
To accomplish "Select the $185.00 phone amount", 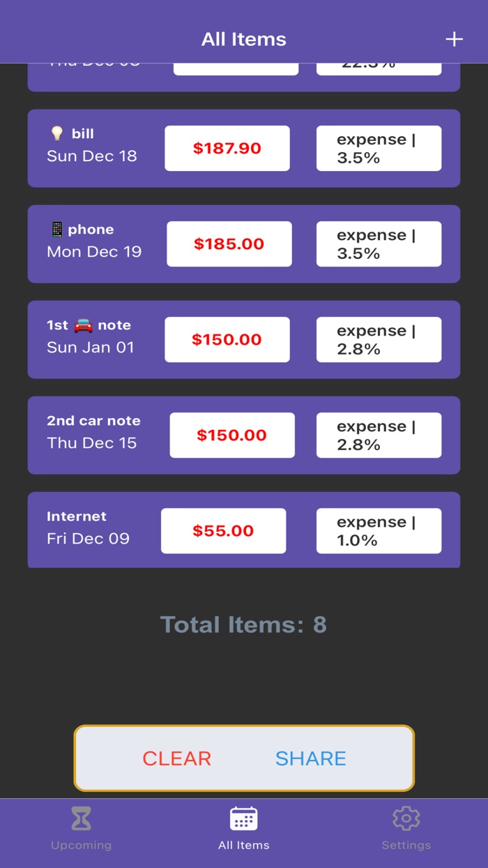I will point(229,244).
